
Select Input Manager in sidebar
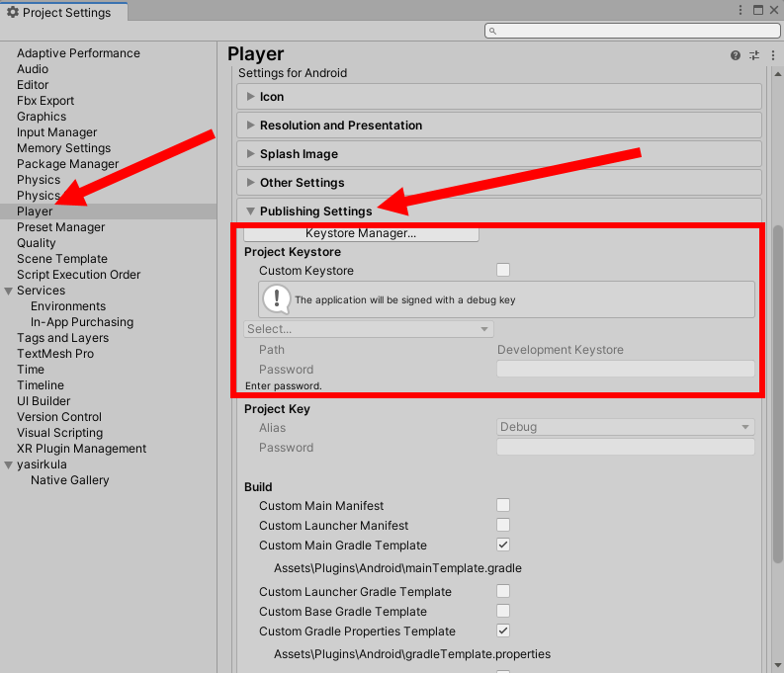click(x=56, y=132)
